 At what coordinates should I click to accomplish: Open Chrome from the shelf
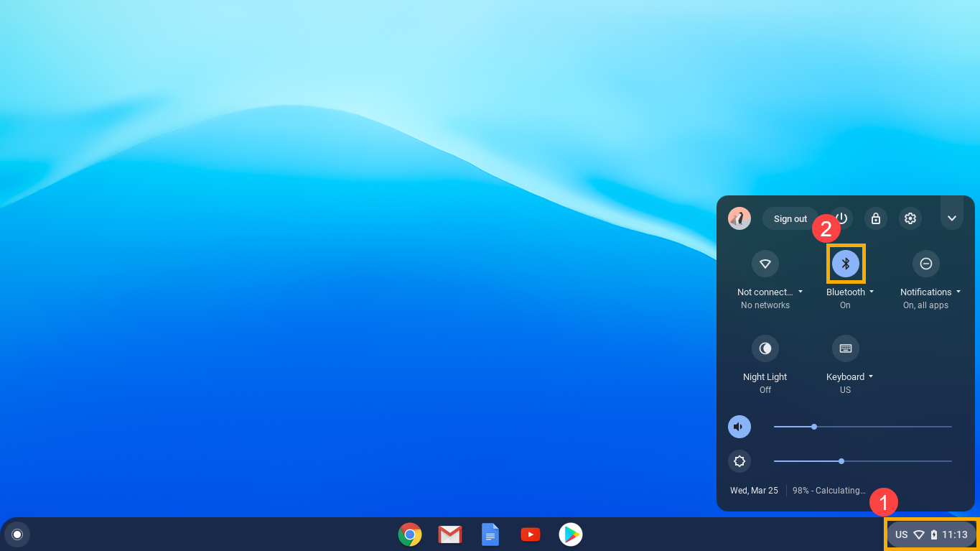(409, 534)
